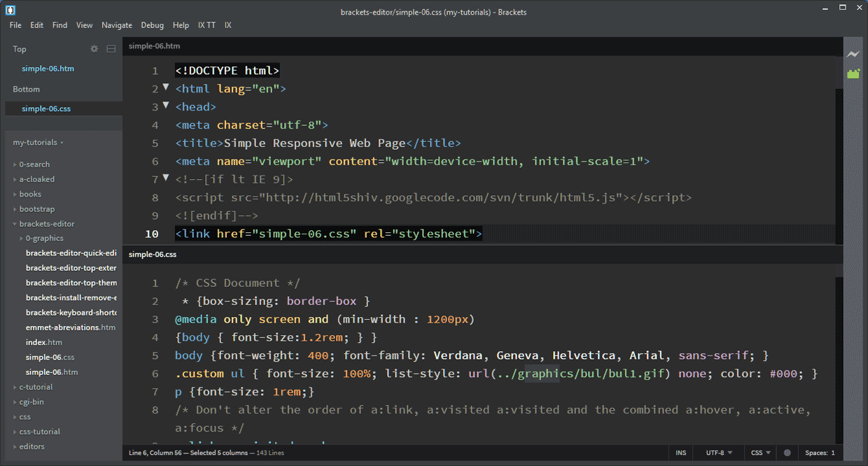Image resolution: width=868 pixels, height=466 pixels.
Task: Open brackets-editor-quick-edit file in tree
Action: tap(71, 253)
